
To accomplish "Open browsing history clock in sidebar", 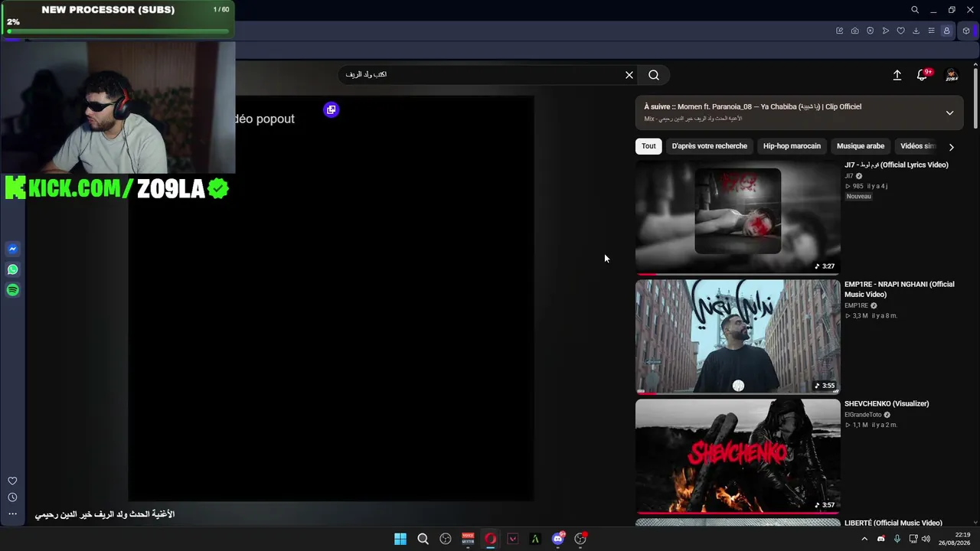I will click(x=12, y=497).
